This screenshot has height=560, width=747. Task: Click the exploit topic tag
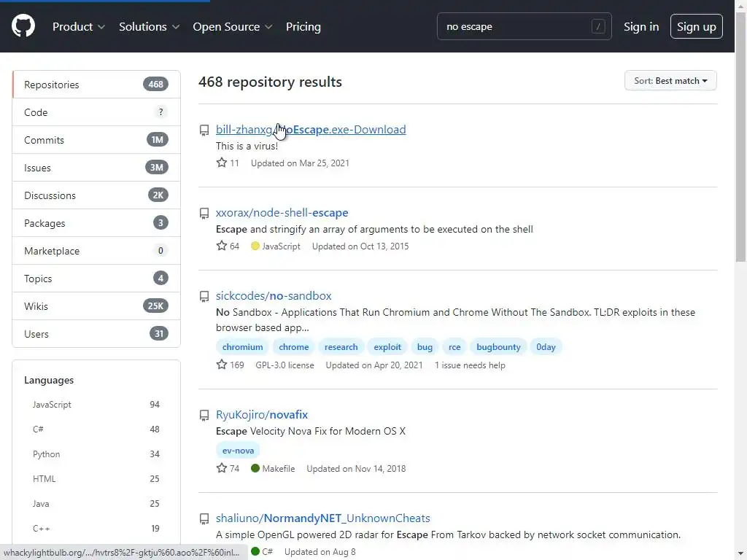pos(387,346)
